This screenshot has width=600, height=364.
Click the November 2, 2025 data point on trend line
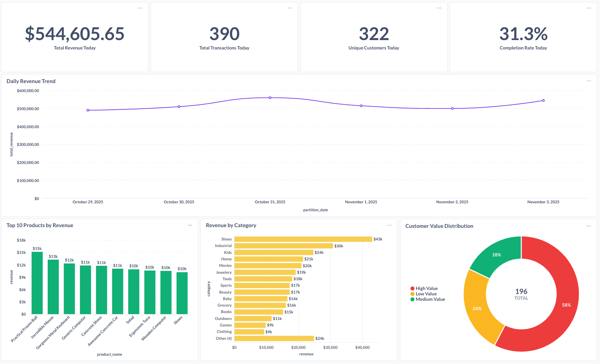(452, 108)
